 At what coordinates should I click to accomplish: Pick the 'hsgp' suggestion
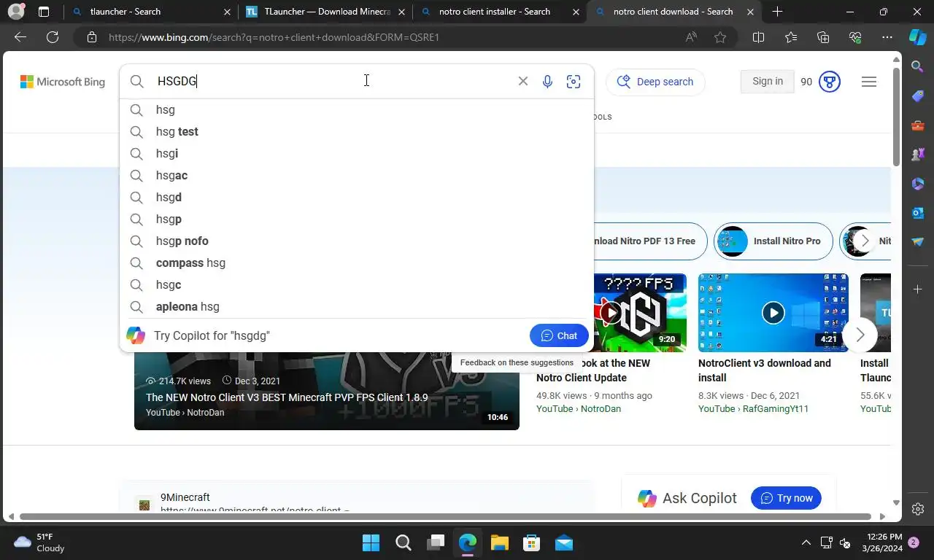pyautogui.click(x=357, y=219)
